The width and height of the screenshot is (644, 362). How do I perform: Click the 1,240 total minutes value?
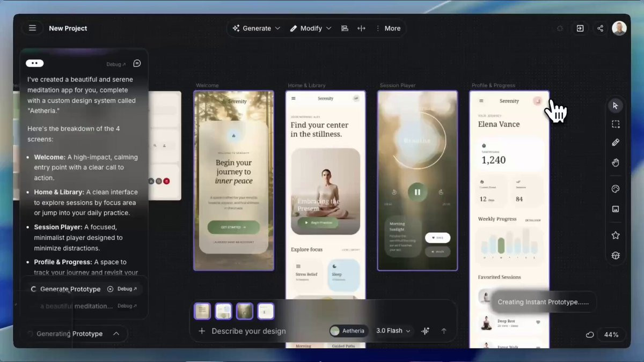493,160
